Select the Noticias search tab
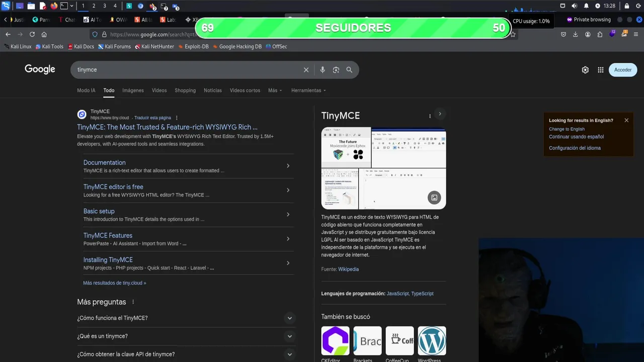 pyautogui.click(x=212, y=90)
